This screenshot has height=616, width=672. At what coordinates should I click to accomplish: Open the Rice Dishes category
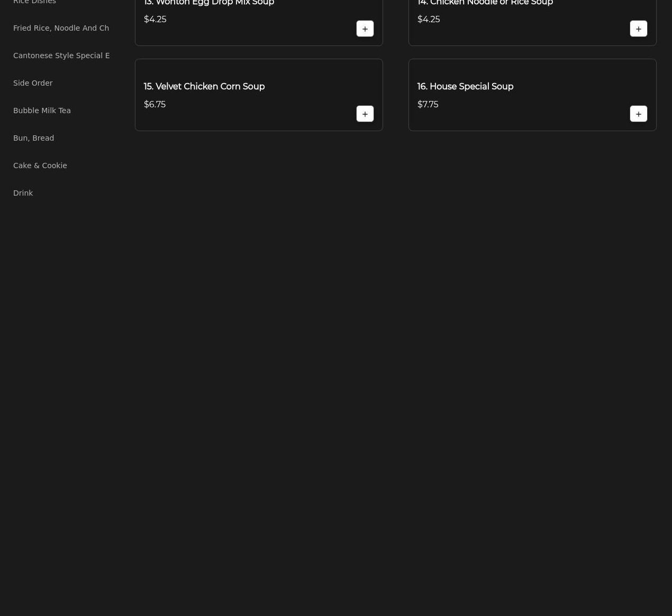34,2
